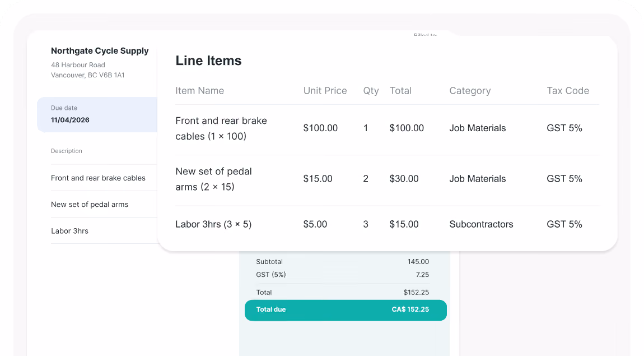Click the Due date label
This screenshot has width=644, height=356.
click(x=64, y=108)
